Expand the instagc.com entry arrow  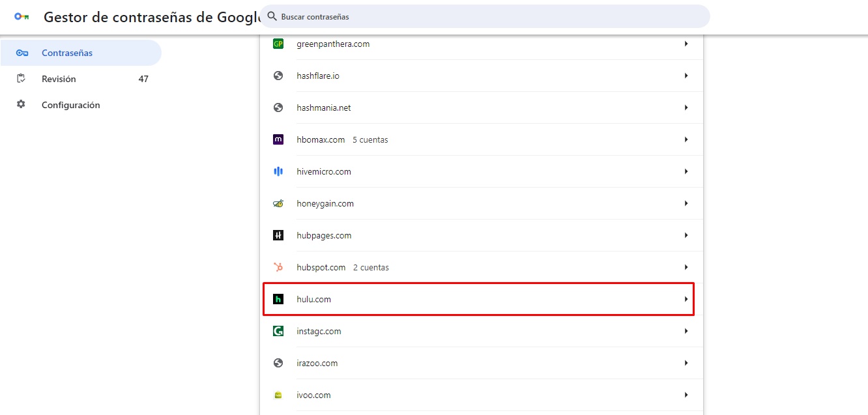click(x=686, y=331)
